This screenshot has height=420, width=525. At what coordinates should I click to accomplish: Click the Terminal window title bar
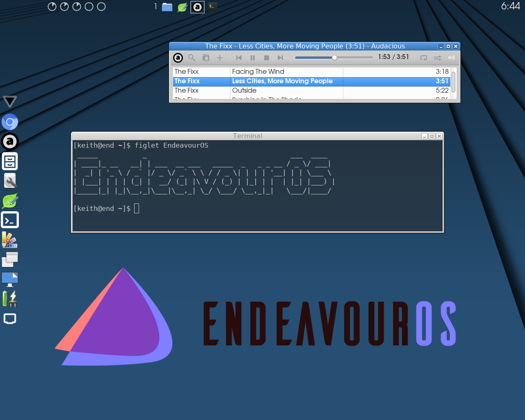pyautogui.click(x=247, y=136)
